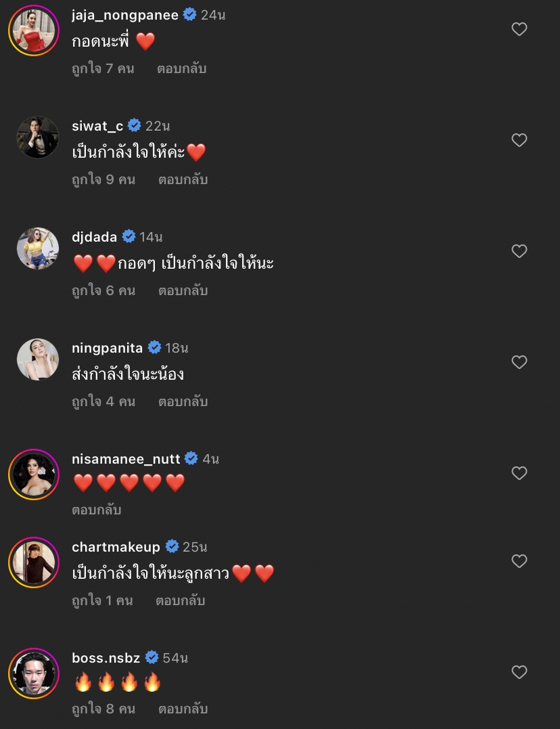Reply to jaja_nongpanee's comment

pyautogui.click(x=181, y=68)
